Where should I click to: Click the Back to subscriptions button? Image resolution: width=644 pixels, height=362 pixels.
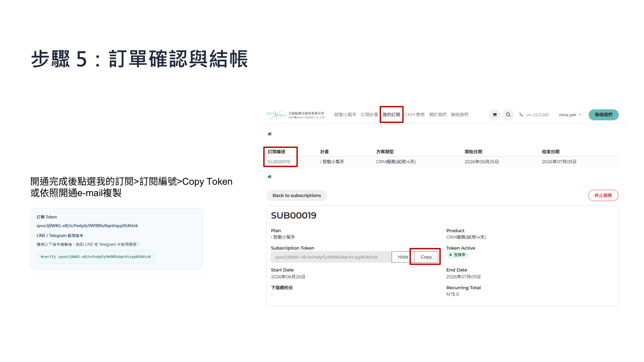(x=297, y=195)
